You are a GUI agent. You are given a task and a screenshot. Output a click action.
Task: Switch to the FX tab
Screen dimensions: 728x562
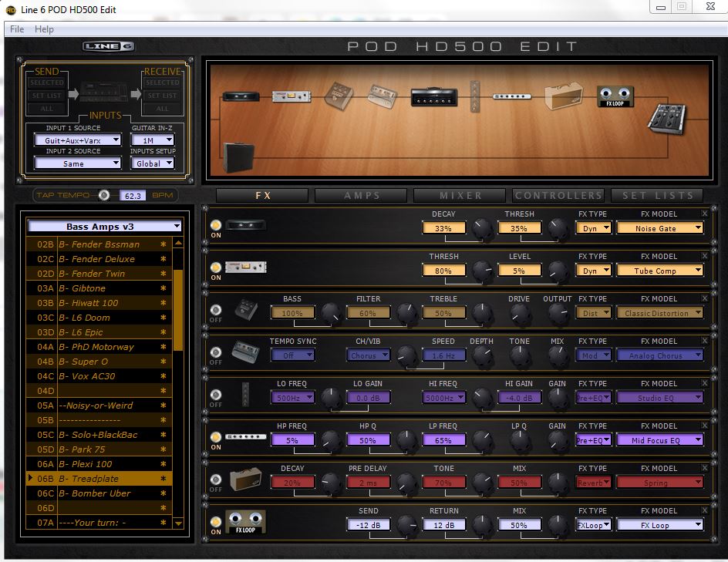coord(262,195)
